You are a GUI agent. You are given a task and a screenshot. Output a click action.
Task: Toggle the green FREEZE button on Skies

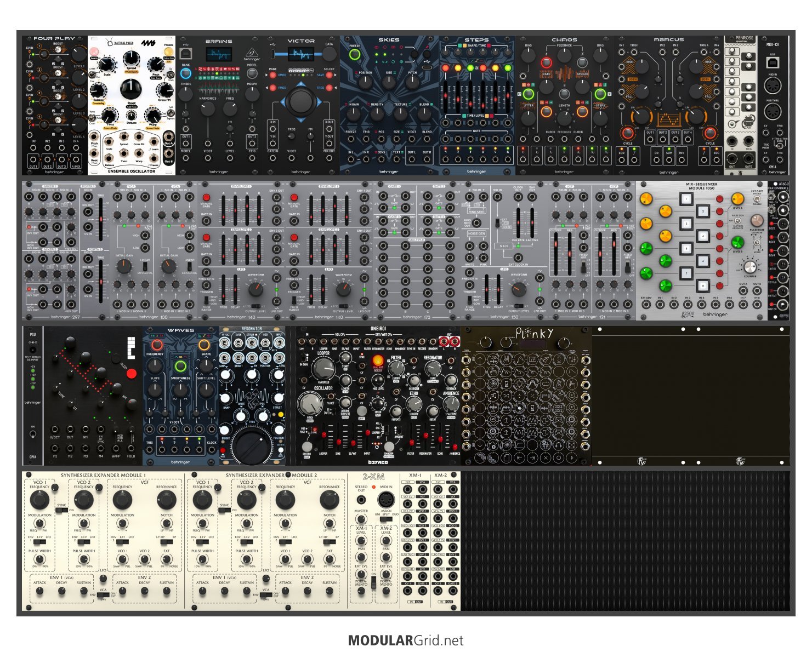pyautogui.click(x=355, y=55)
